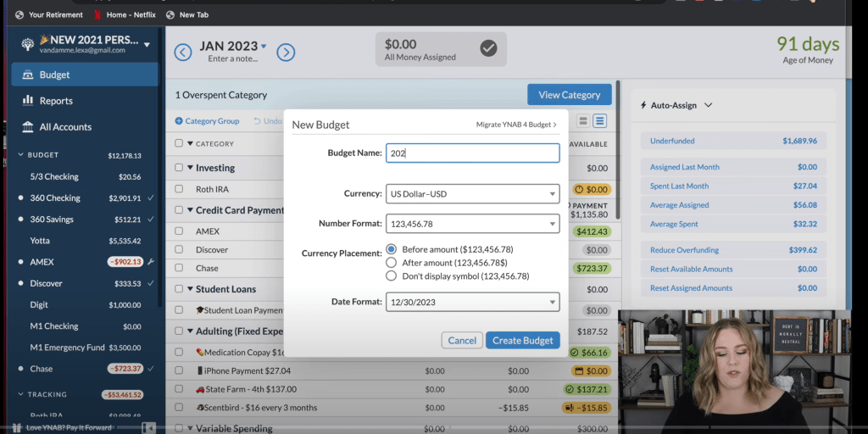Click the Reports bar chart icon

[27, 100]
